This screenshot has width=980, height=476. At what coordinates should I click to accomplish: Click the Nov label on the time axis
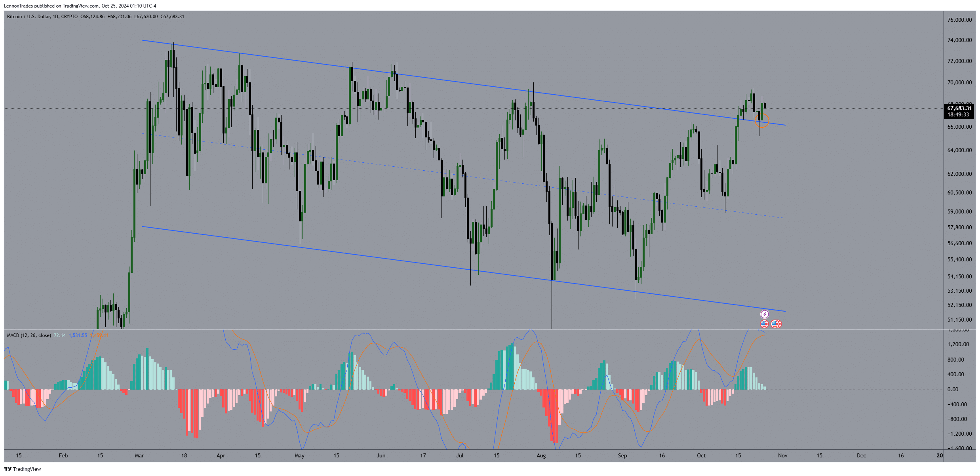783,455
